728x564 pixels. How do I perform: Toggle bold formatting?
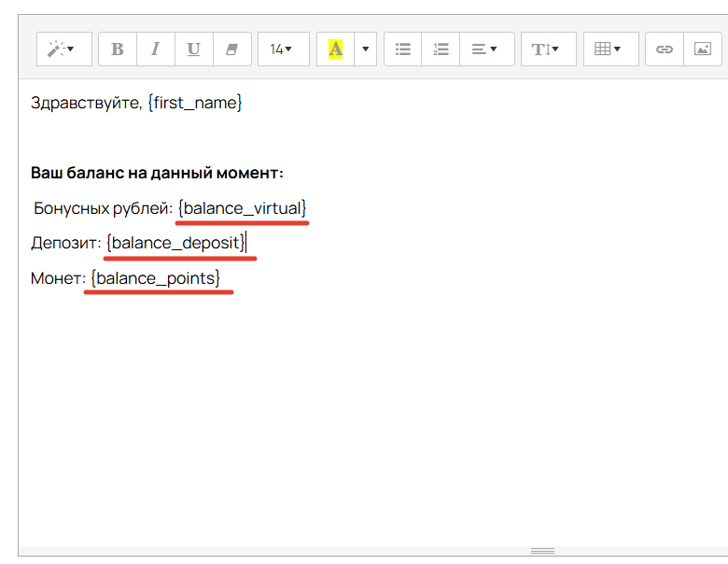click(x=118, y=49)
